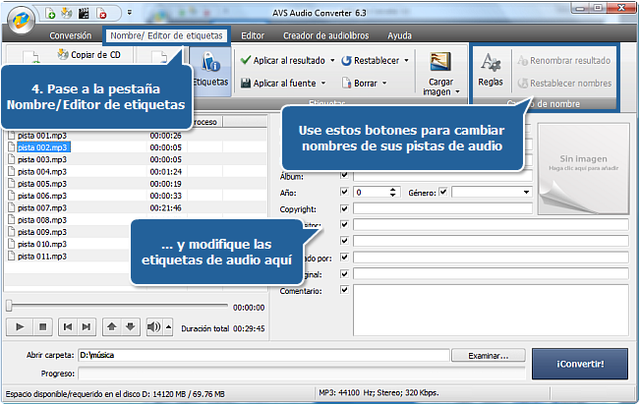Expand the Aplicar al resultado dropdown arrow

[x=332, y=60]
